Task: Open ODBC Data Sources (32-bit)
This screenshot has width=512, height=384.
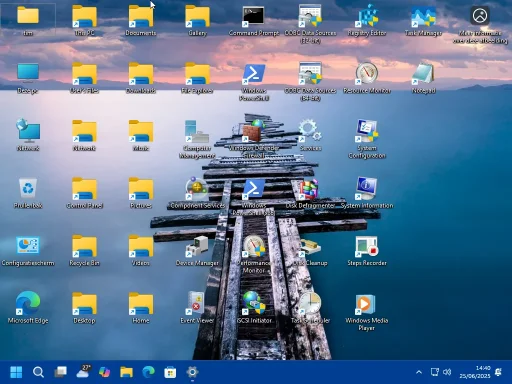Action: [x=310, y=23]
